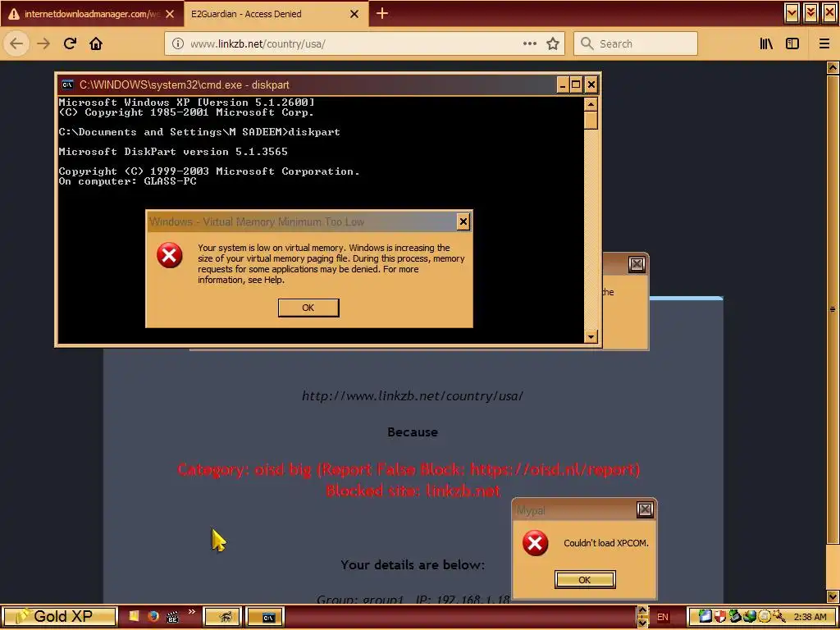Open page actions three-dots menu
The width and height of the screenshot is (840, 630).
point(529,43)
